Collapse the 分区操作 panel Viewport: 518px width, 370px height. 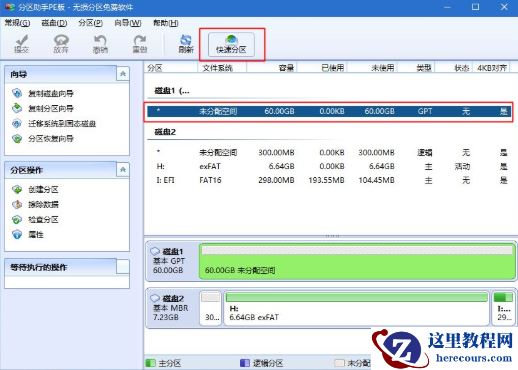click(123, 170)
